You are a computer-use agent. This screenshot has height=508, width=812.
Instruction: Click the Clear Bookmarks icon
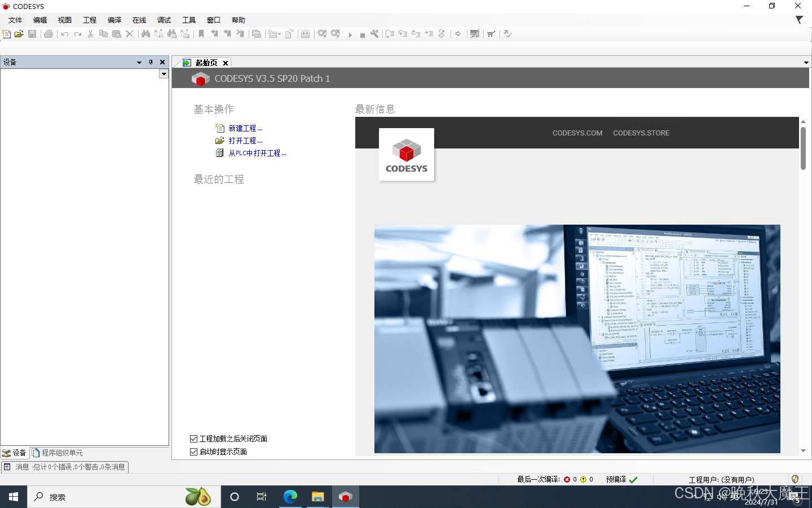point(240,34)
